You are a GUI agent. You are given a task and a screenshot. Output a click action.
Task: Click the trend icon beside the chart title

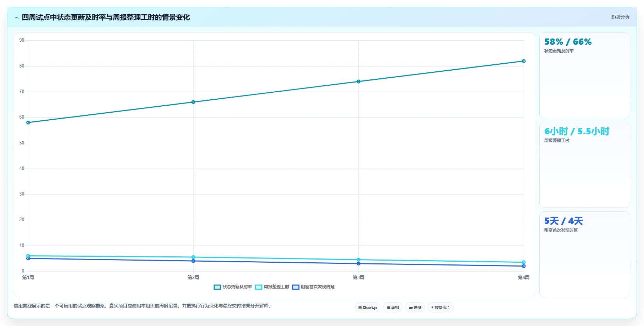click(x=16, y=17)
